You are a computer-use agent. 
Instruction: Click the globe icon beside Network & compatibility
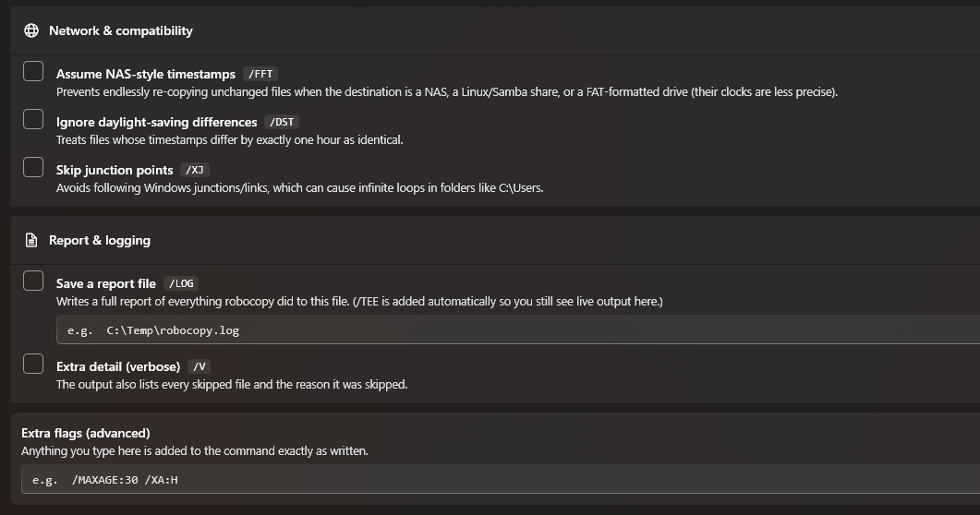click(31, 30)
